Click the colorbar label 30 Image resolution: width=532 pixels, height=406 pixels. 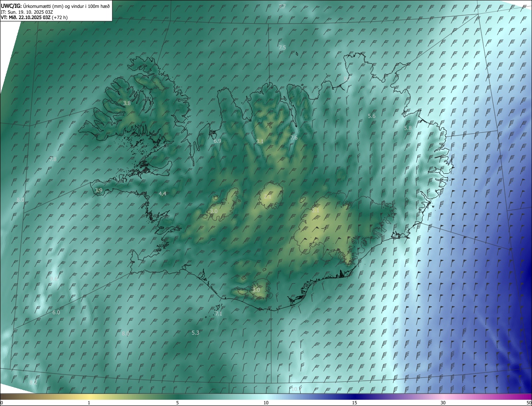click(443, 403)
